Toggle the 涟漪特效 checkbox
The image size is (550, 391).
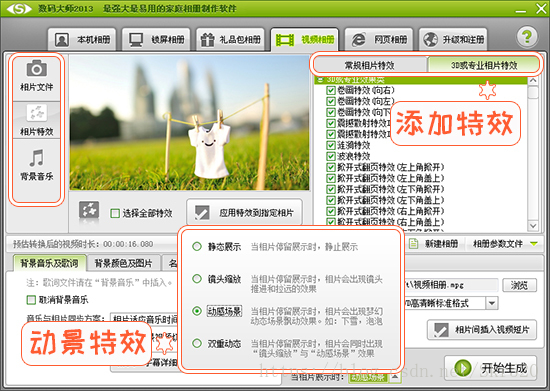pyautogui.click(x=330, y=145)
